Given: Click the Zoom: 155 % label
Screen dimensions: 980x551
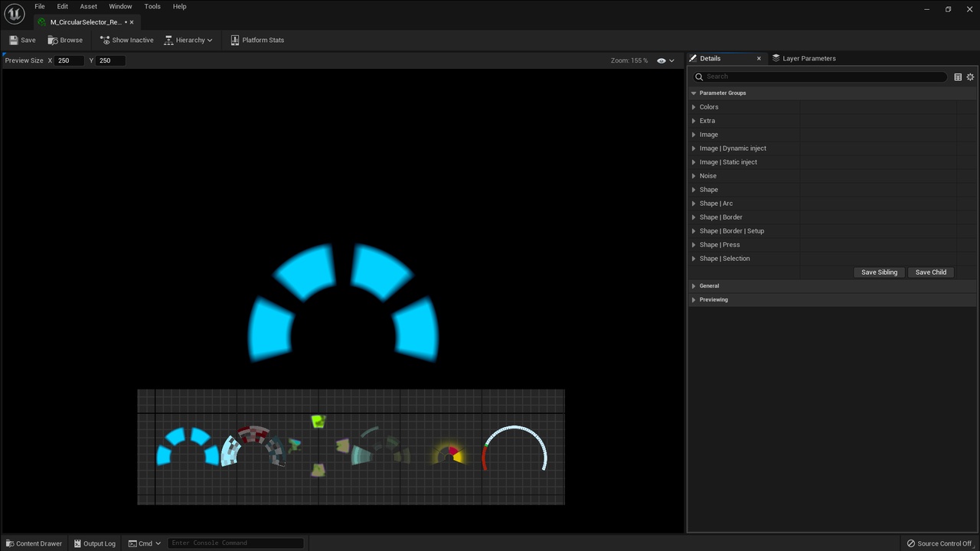Looking at the screenshot, I should (x=629, y=60).
